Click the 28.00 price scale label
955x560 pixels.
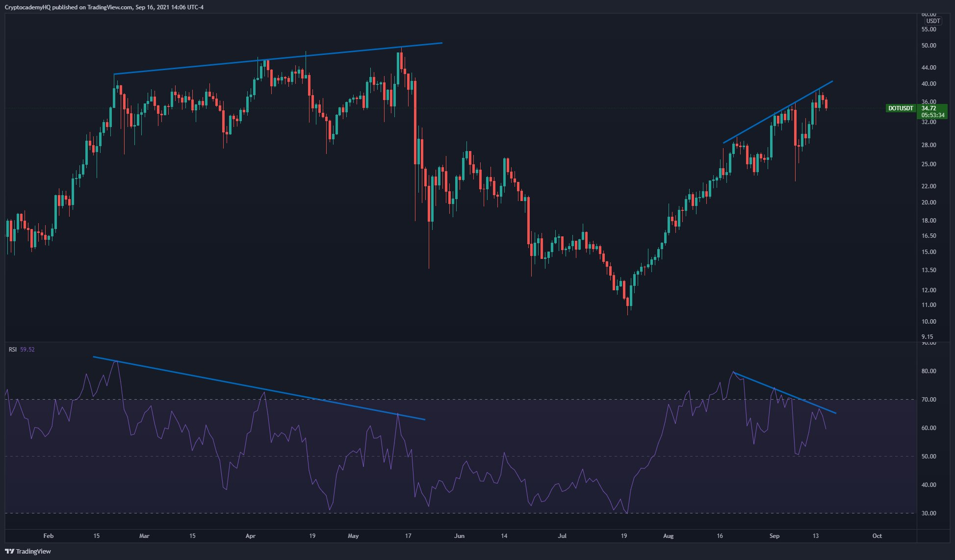point(929,145)
